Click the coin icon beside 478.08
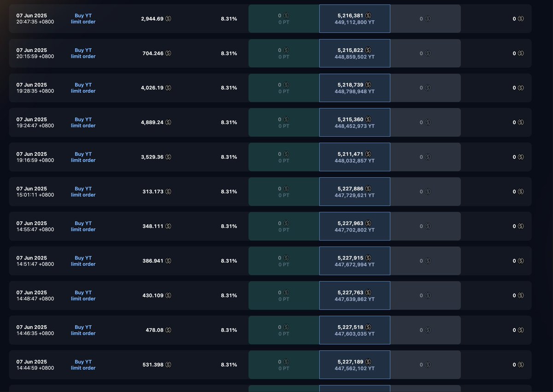This screenshot has width=553, height=392. point(168,330)
